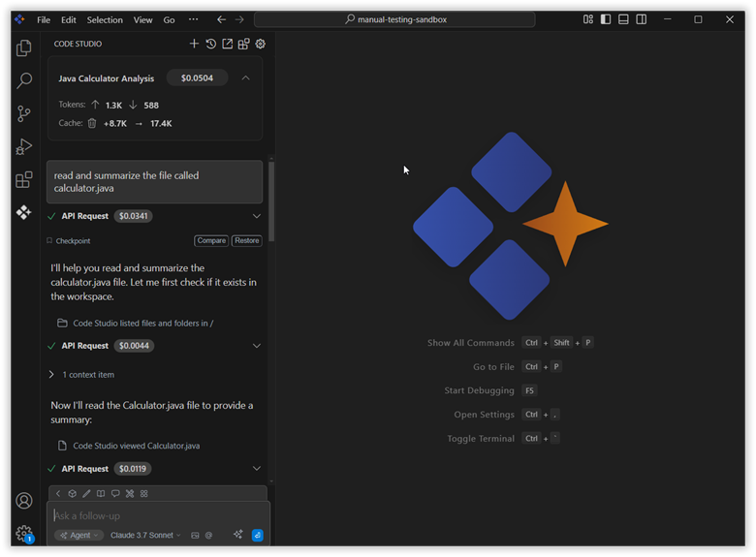Open Source Control view in activity bar

click(24, 114)
